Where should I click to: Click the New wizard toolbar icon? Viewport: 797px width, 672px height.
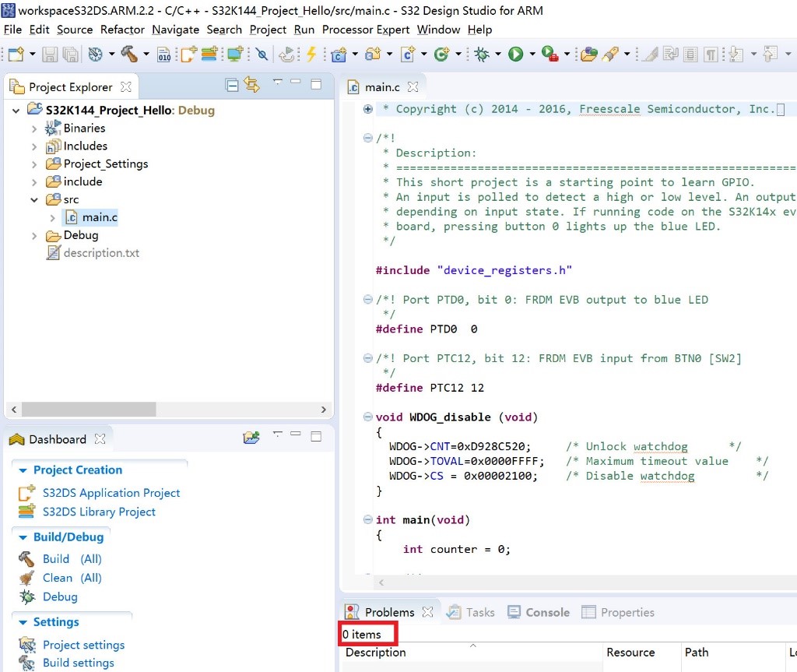pos(16,54)
